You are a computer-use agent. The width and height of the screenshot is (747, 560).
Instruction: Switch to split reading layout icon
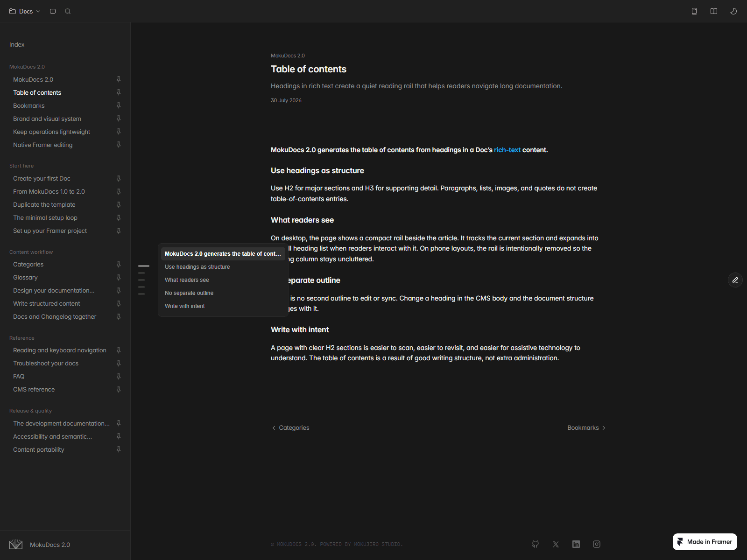coord(714,11)
